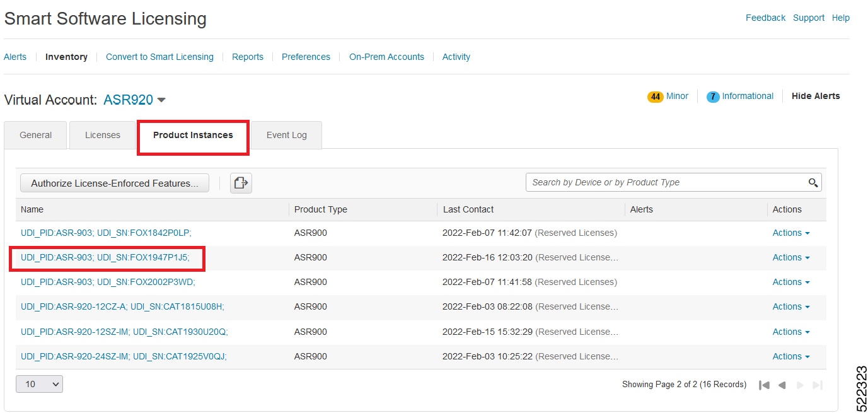Click ASR900 product type for FOX1842P0LP
Screen dimensions: 868x413
(311, 233)
